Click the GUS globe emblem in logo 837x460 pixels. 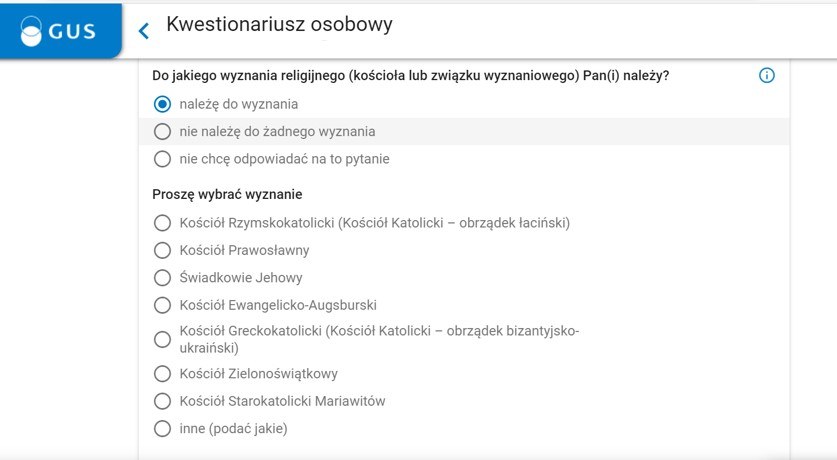(36, 30)
